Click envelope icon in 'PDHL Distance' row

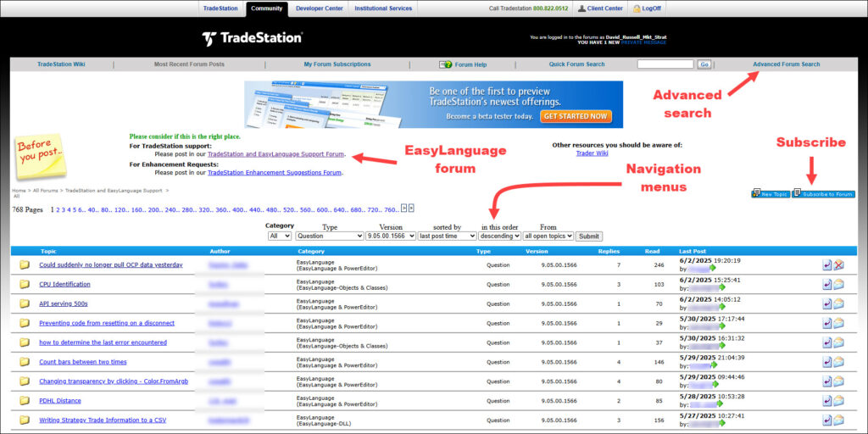click(838, 401)
